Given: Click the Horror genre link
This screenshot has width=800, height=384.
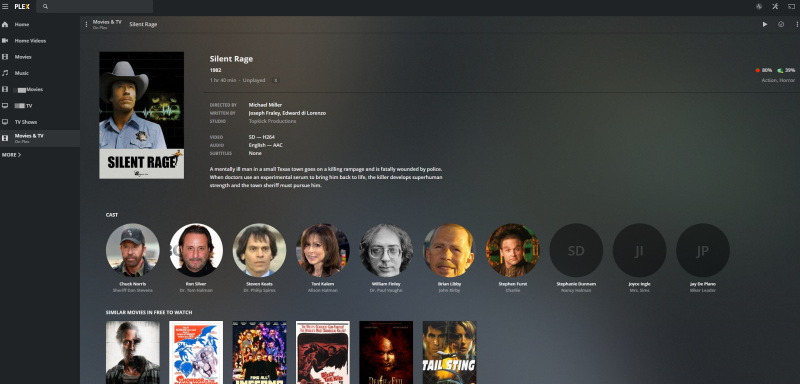Looking at the screenshot, I should point(787,80).
